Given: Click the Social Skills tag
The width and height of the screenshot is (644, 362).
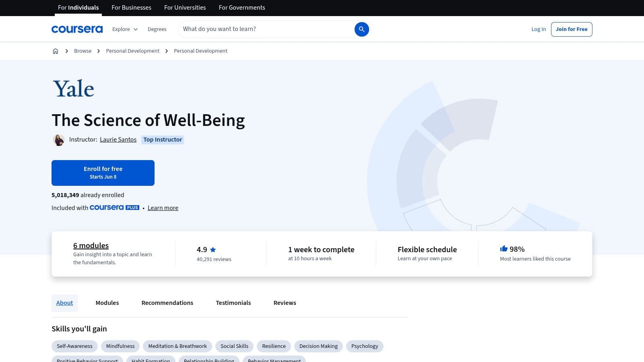Looking at the screenshot, I should (x=234, y=346).
